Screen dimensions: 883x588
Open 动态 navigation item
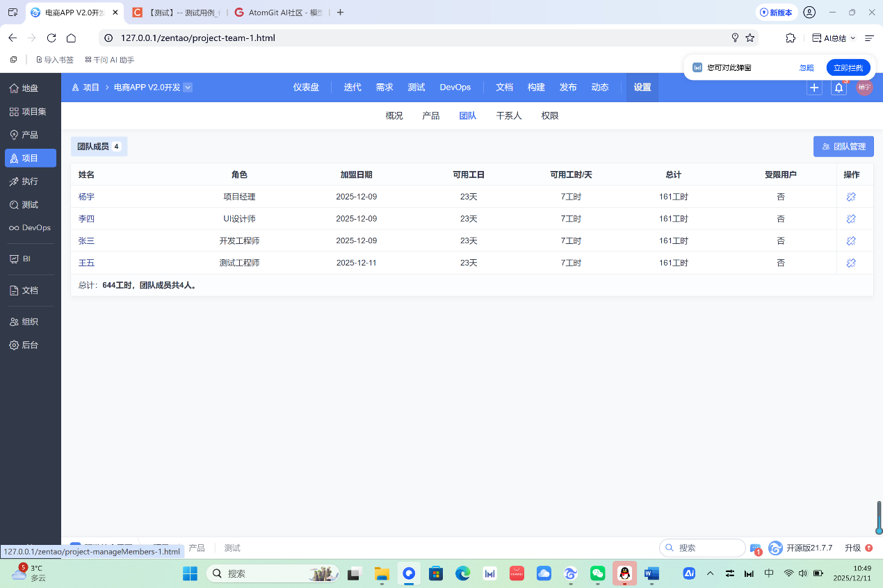click(x=600, y=88)
